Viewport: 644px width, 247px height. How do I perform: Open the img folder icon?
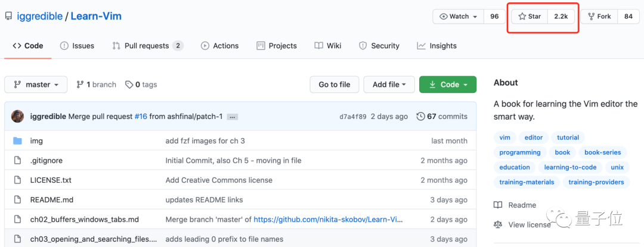[17, 141]
